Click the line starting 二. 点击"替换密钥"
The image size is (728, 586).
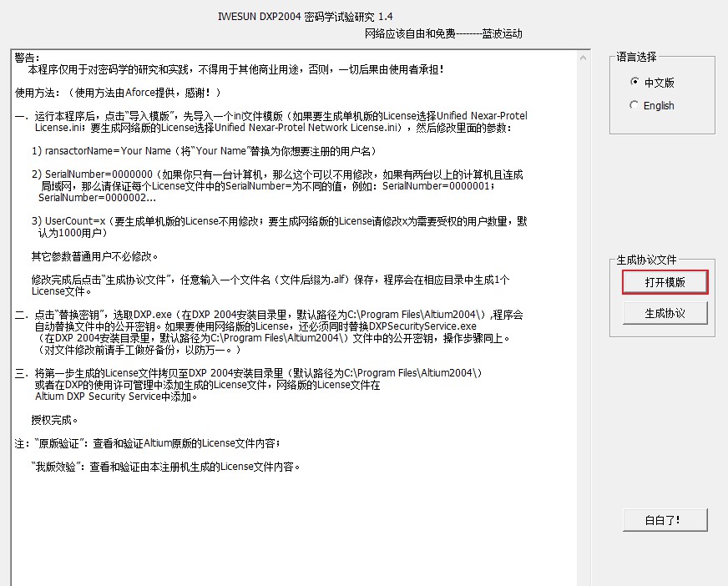269,315
